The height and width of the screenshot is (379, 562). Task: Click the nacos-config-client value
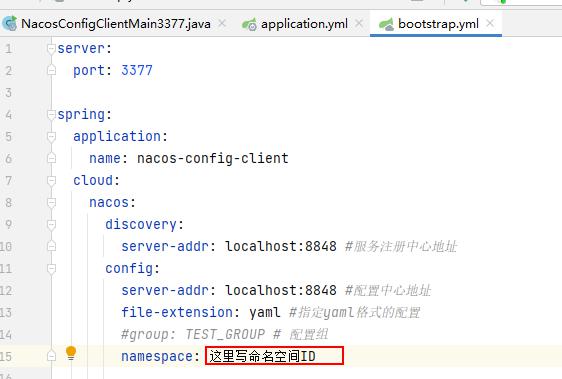tap(213, 158)
